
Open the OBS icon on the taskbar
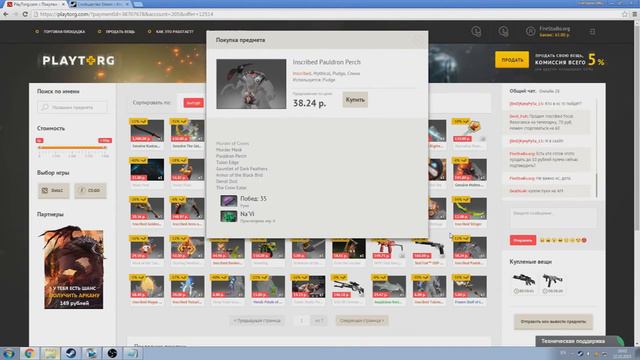112,353
